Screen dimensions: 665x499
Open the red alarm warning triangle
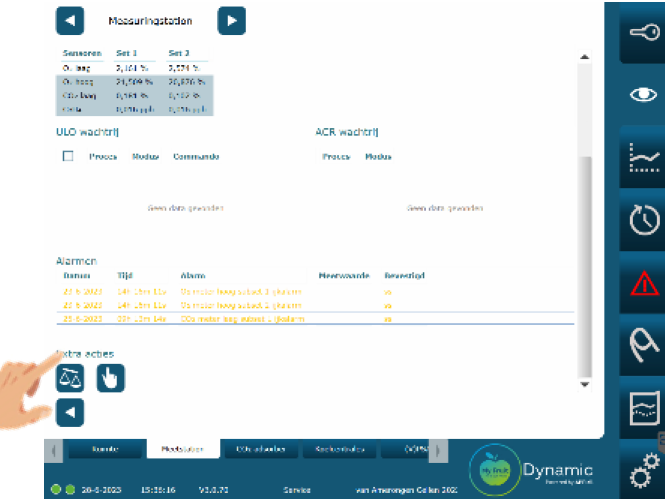click(x=641, y=284)
